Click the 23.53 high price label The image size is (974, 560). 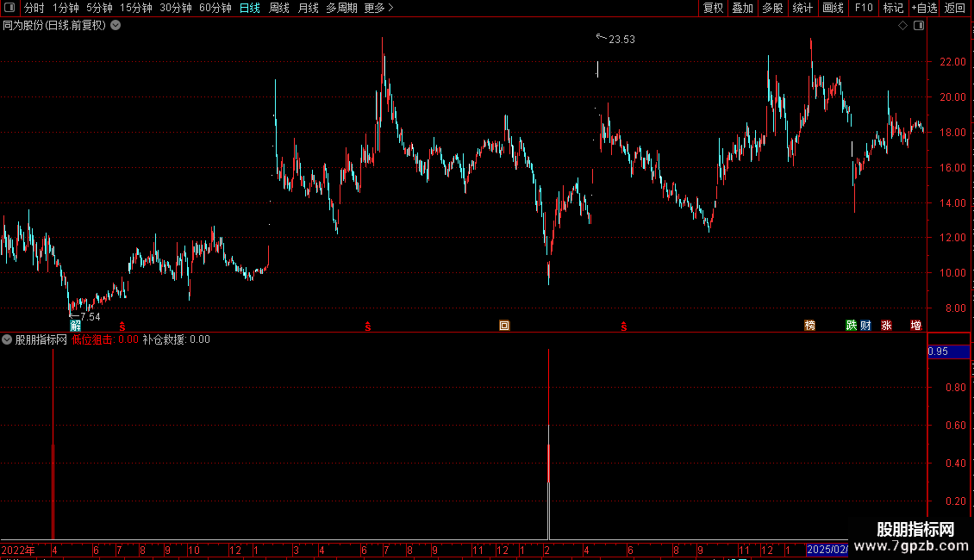(621, 39)
